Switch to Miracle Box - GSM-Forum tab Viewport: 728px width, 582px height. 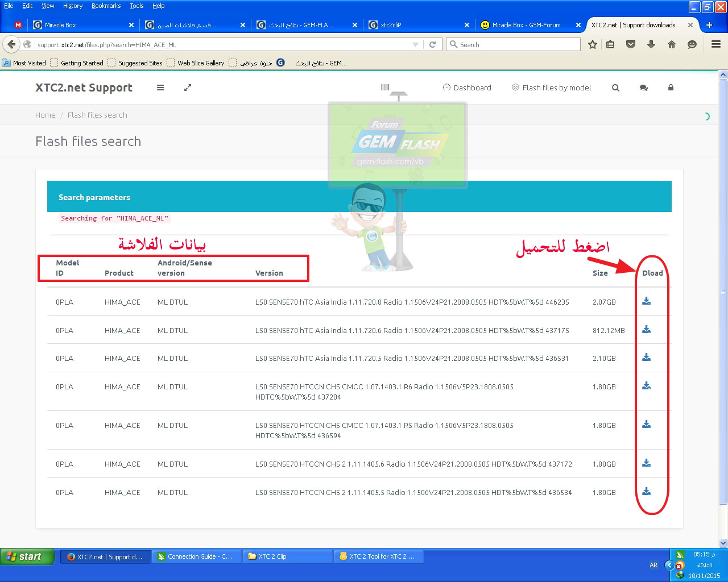(x=530, y=25)
